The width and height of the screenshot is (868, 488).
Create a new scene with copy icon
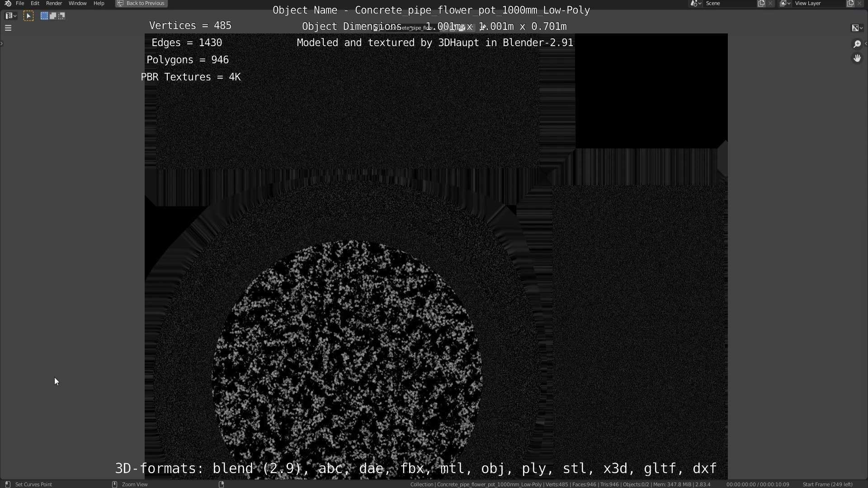pos(761,3)
